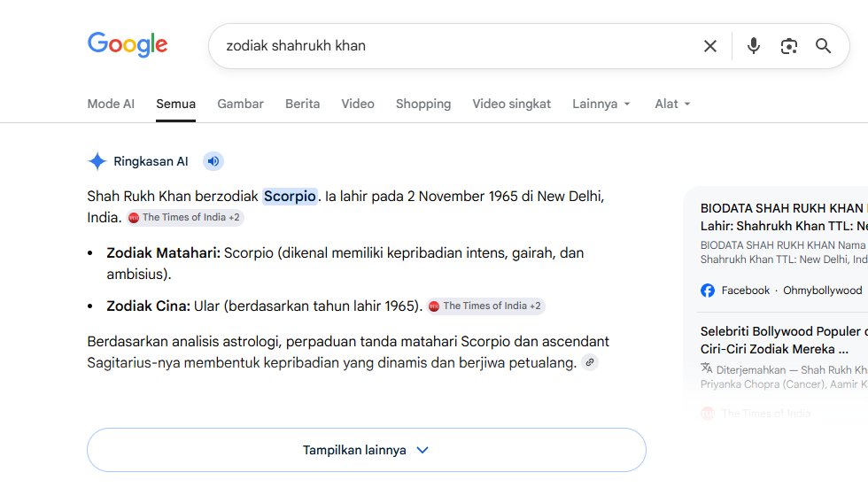Switch to the Mode AI tab

pyautogui.click(x=111, y=104)
